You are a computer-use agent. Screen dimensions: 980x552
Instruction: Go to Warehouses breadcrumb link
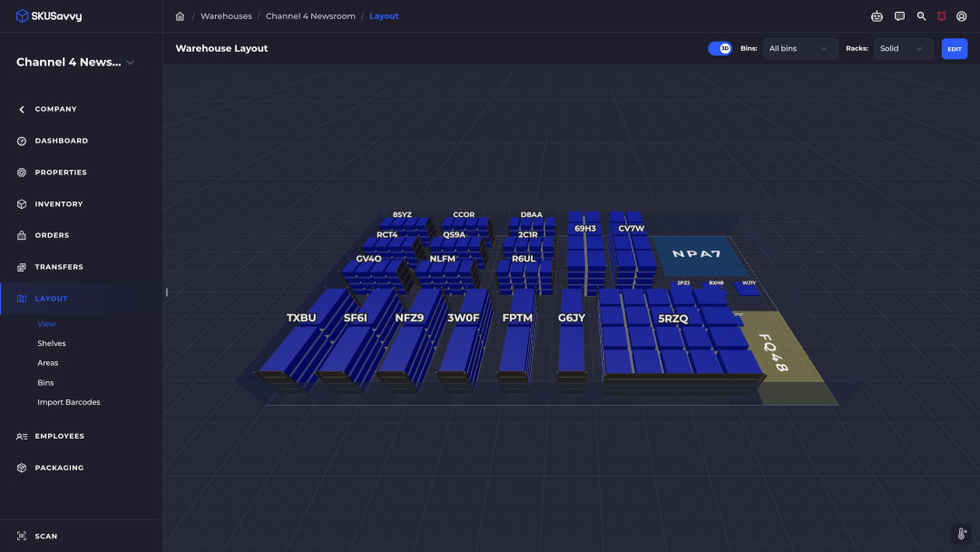[x=226, y=16]
